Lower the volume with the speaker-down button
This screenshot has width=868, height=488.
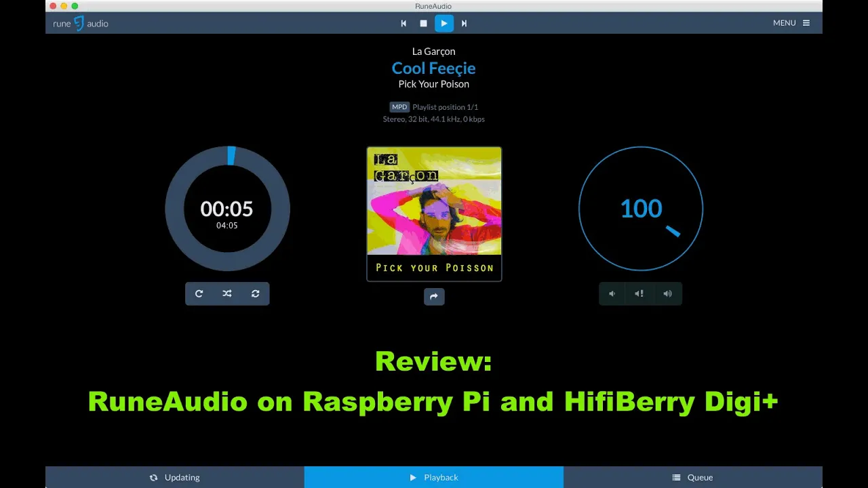pos(612,293)
